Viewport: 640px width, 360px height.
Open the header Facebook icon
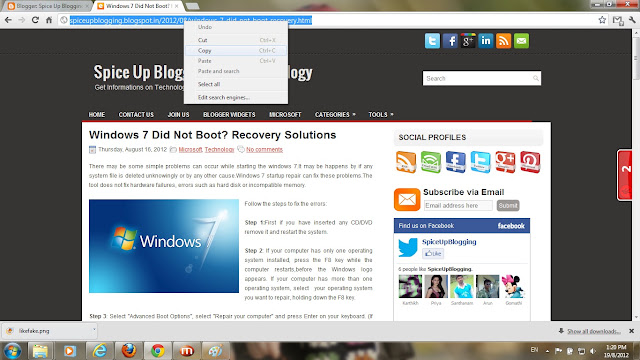(x=450, y=41)
